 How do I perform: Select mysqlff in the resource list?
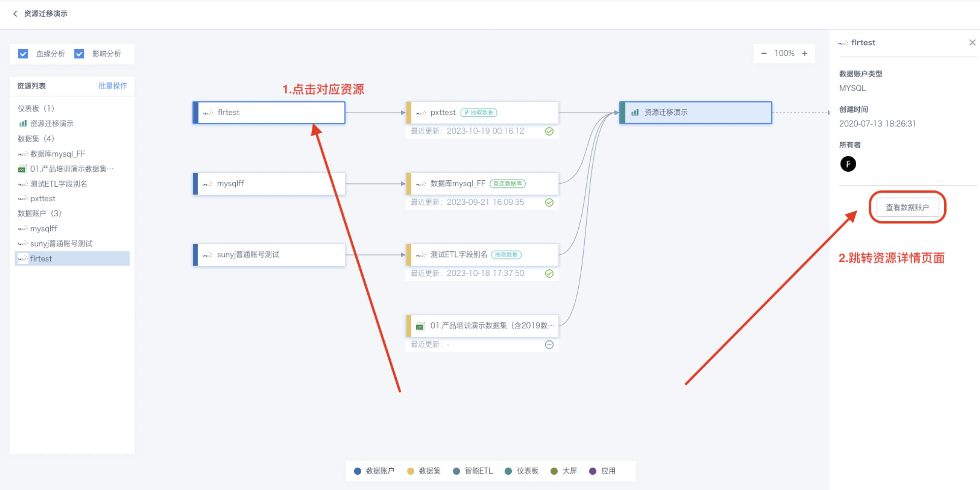43,229
